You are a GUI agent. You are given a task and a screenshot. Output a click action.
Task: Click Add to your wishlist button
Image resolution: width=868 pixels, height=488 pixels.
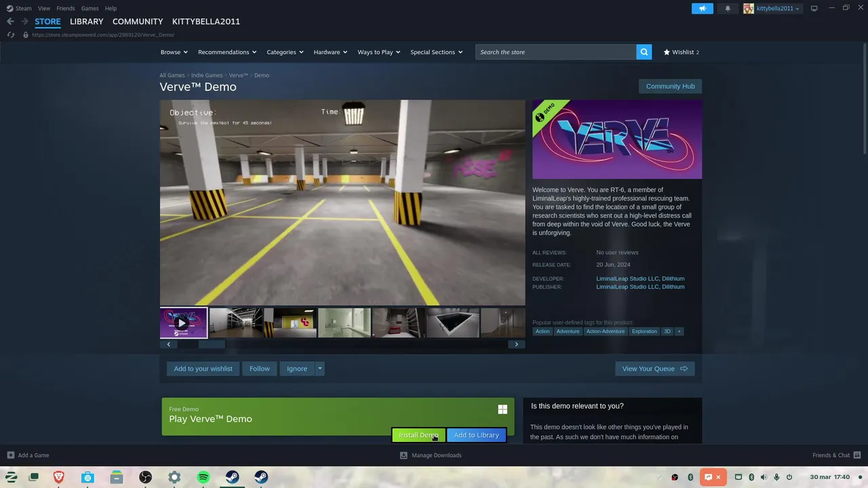pyautogui.click(x=203, y=369)
